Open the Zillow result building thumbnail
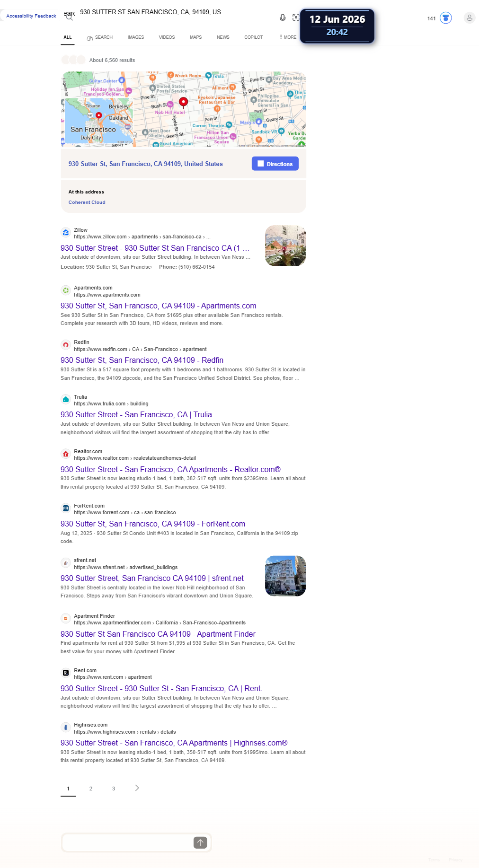The width and height of the screenshot is (479, 868). [285, 245]
